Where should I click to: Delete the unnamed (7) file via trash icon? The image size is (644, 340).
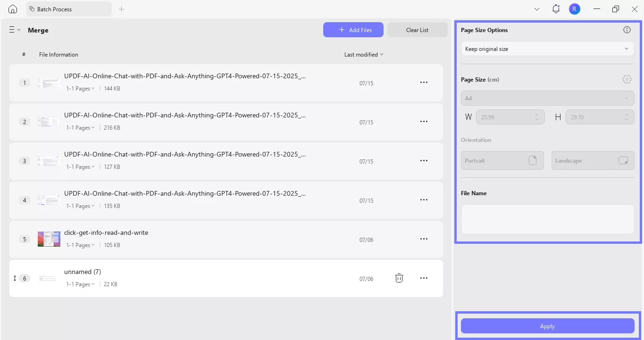point(399,278)
